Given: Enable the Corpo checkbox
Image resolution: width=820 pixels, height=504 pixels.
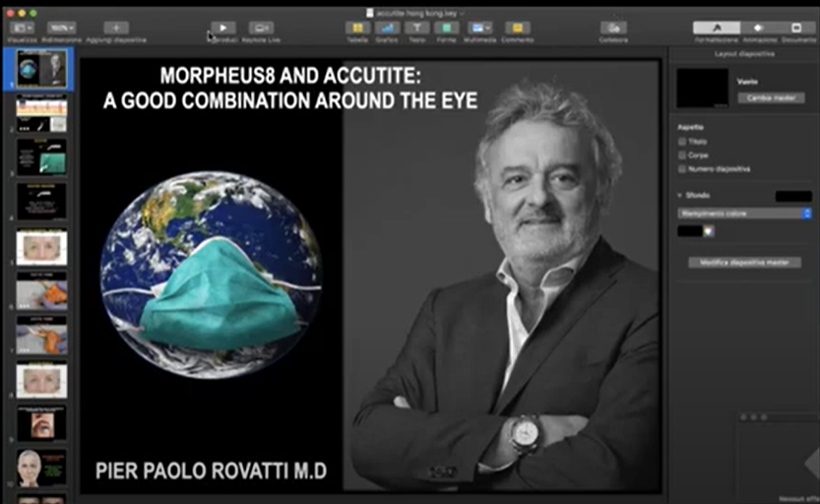Looking at the screenshot, I should [x=682, y=156].
